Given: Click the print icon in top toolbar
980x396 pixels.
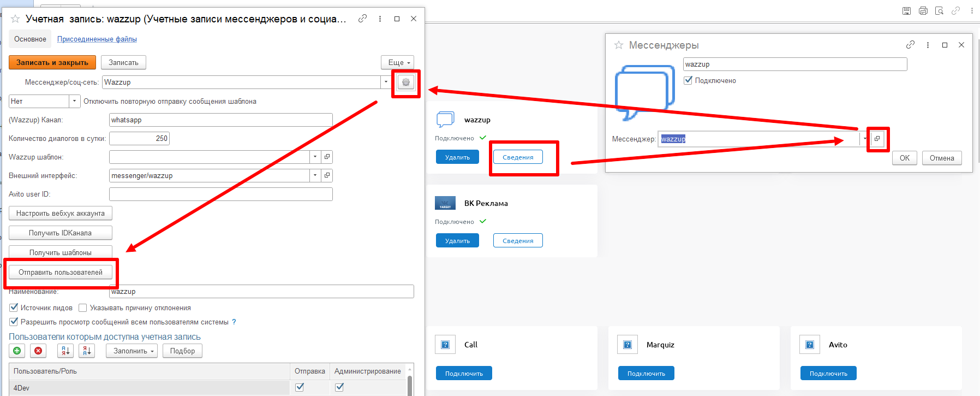Looking at the screenshot, I should click(923, 11).
